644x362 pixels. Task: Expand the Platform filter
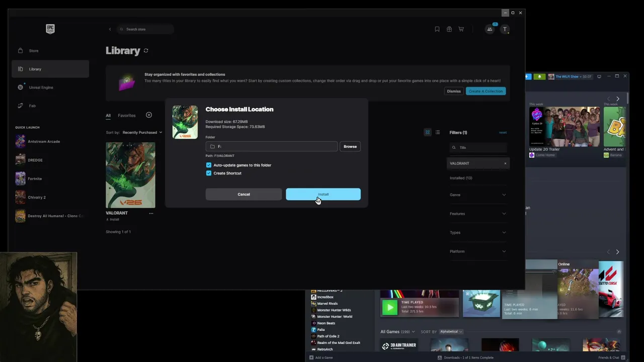coord(478,251)
